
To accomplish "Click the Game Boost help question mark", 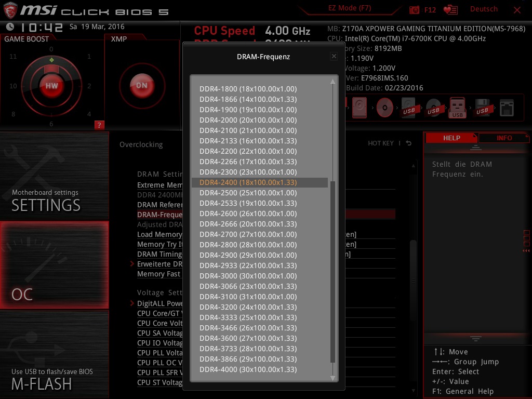I will (99, 125).
